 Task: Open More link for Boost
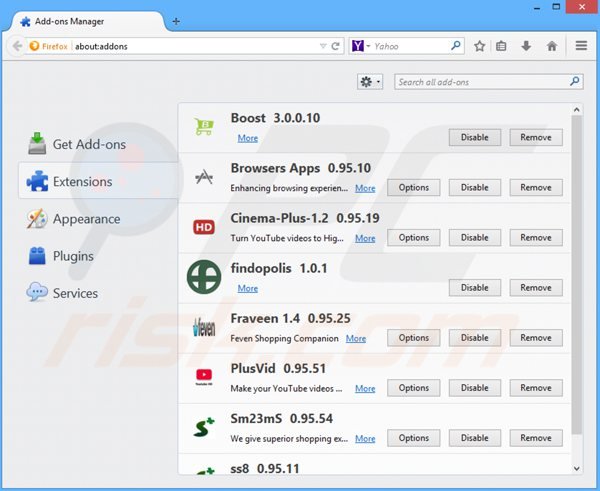(x=248, y=138)
